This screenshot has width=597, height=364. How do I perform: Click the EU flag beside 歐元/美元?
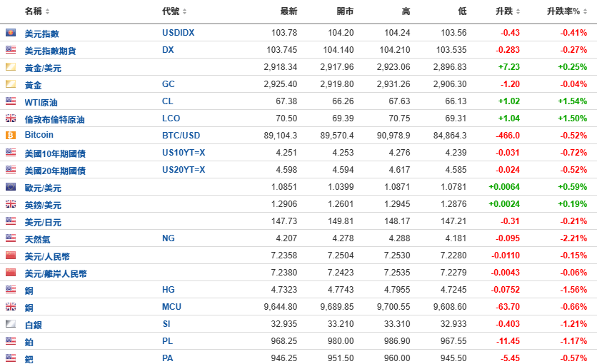click(x=11, y=187)
